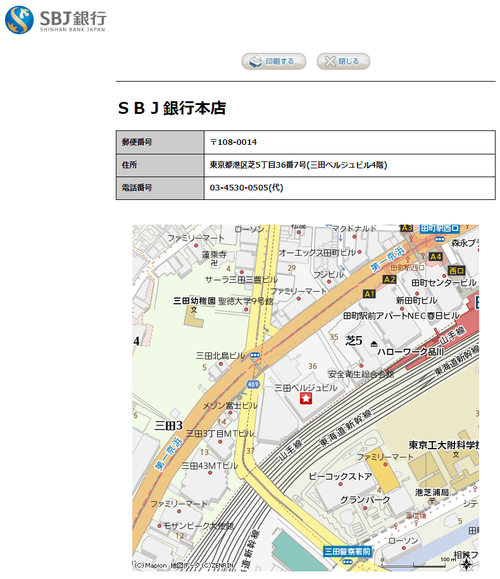Click the address 東京都港区芝5丁目36番7号 cell
Screen dimensions: 500x579
coord(349,165)
